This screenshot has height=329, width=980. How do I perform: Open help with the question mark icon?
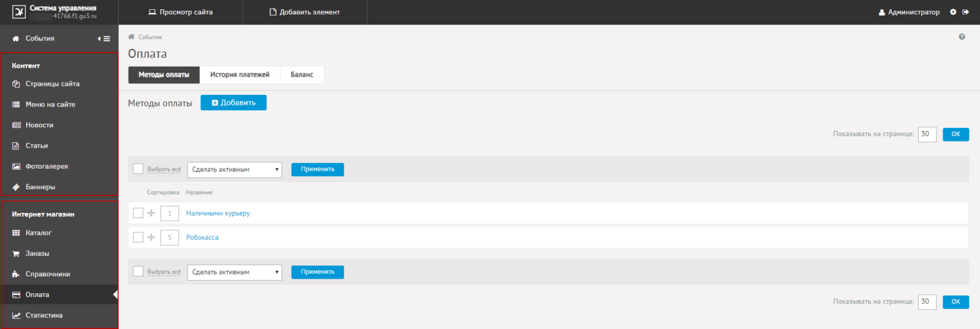pos(962,37)
